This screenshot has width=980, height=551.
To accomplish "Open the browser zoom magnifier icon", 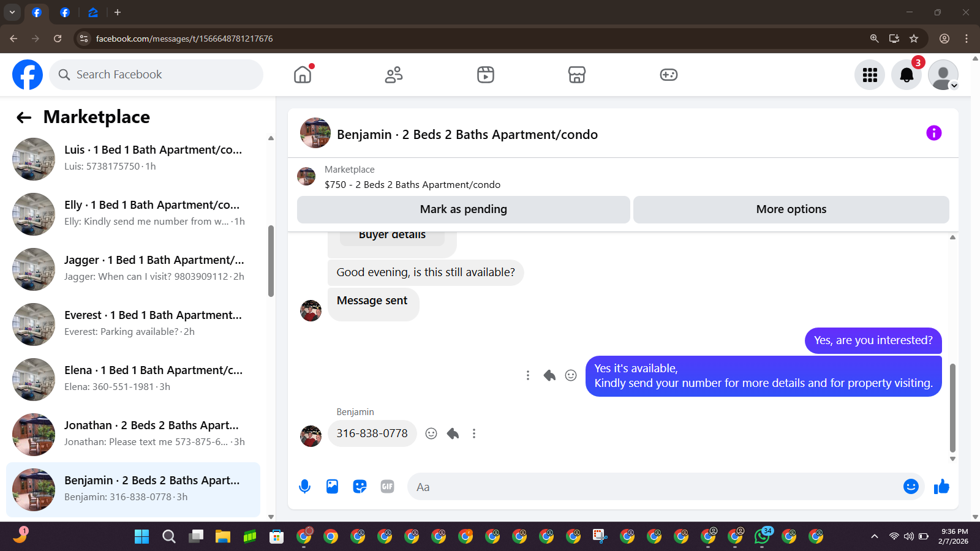I will [875, 39].
